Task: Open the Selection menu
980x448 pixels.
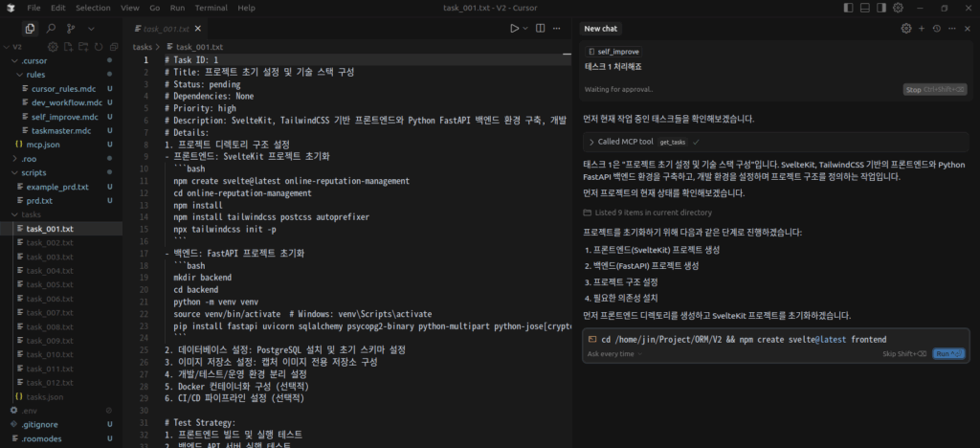Action: tap(93, 8)
